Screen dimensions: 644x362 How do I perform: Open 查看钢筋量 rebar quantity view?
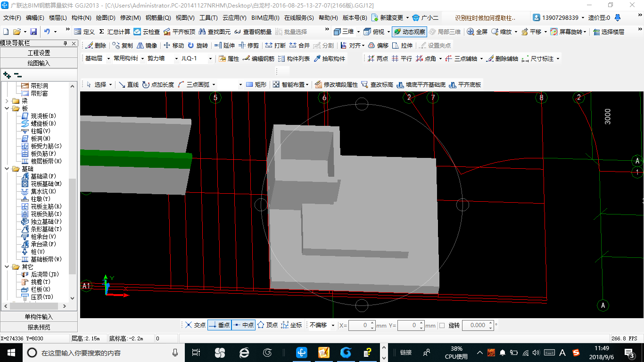click(253, 32)
